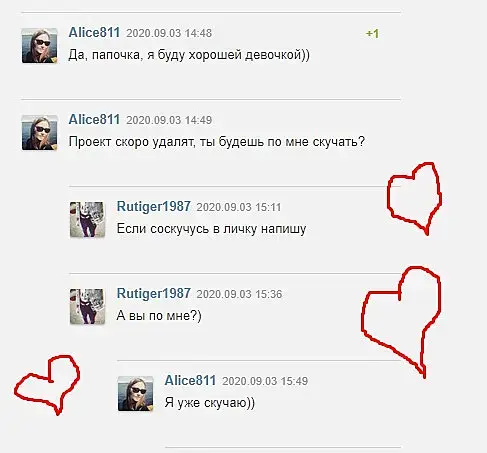Click Alice811's avatar on the 15:49 reply
This screenshot has width=487, height=453.
tap(136, 394)
